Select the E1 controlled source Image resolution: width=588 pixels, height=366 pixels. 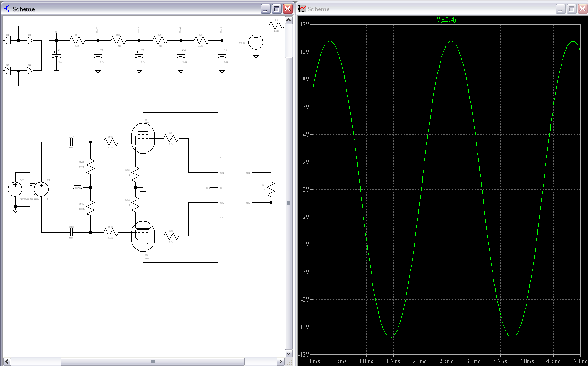(x=42, y=189)
